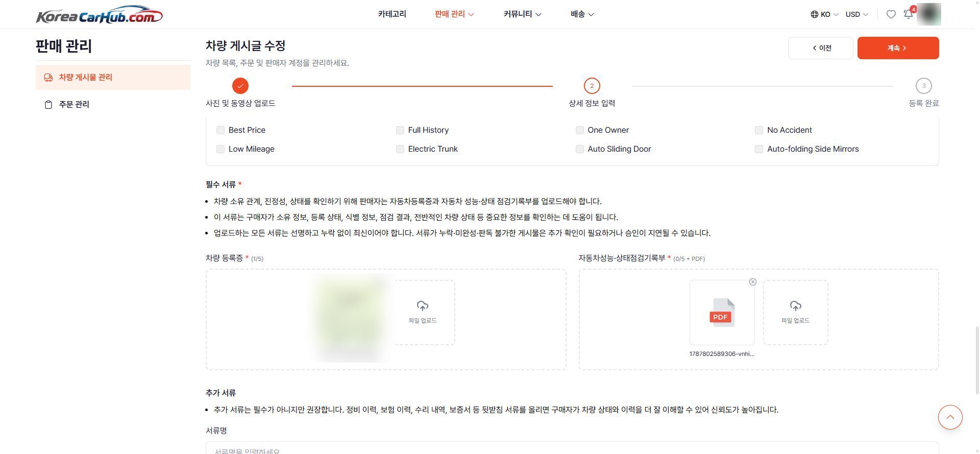980x454 pixels.
Task: Click the truck icon beside 차량 게시물 관리
Action: pos(48,78)
